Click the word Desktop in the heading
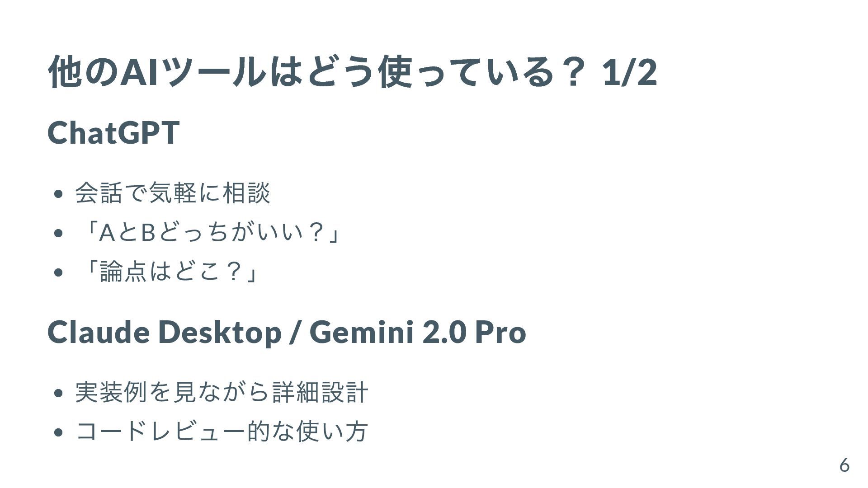The width and height of the screenshot is (868, 488). [x=220, y=333]
